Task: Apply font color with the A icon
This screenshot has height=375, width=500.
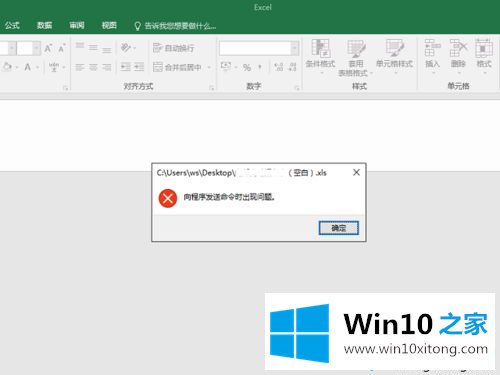Action: 28,67
